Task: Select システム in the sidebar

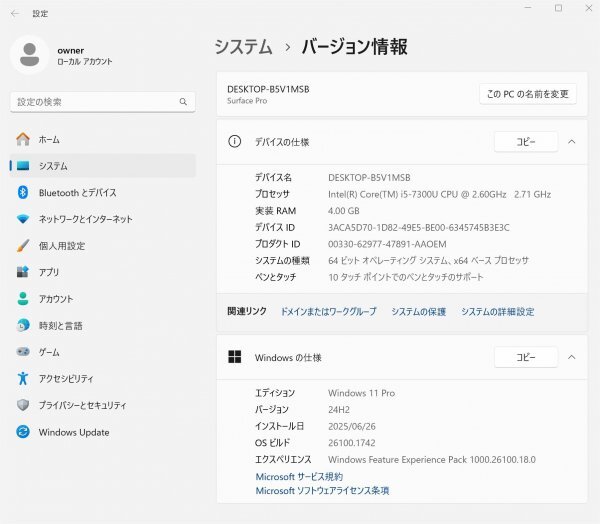Action: pyautogui.click(x=103, y=166)
